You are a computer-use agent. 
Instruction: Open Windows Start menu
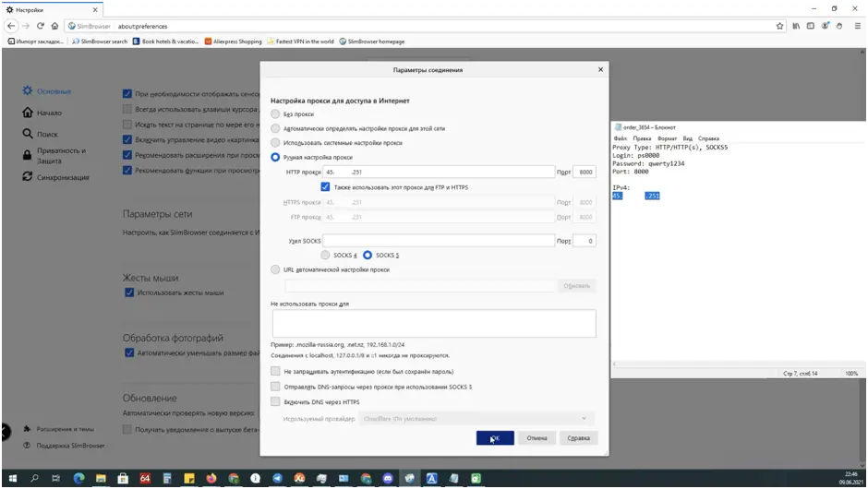12,479
